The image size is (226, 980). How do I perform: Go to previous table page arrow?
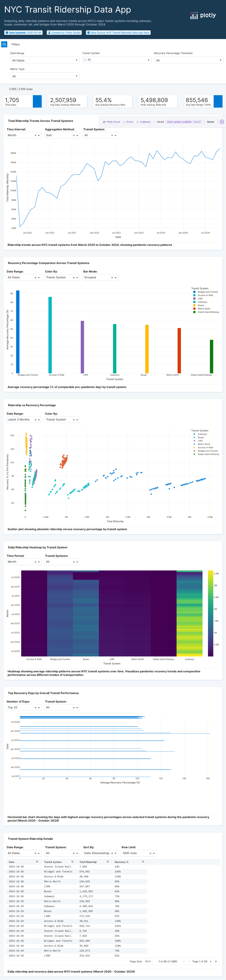[x=189, y=961]
